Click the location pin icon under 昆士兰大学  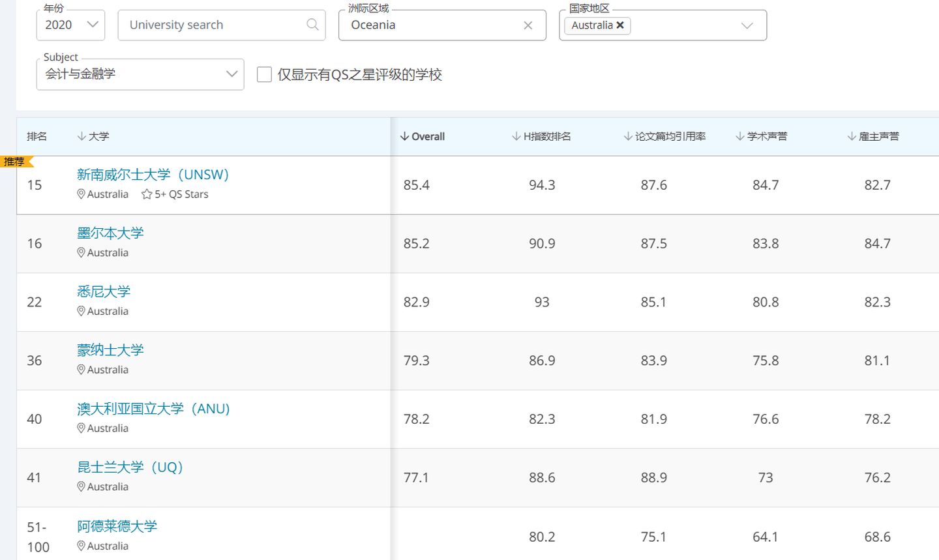(81, 487)
